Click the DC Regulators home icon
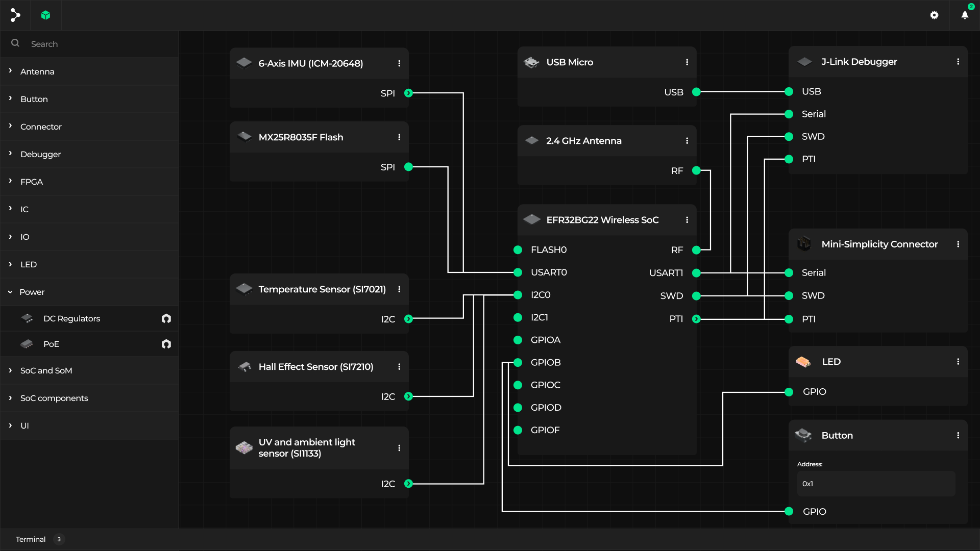 [166, 318]
